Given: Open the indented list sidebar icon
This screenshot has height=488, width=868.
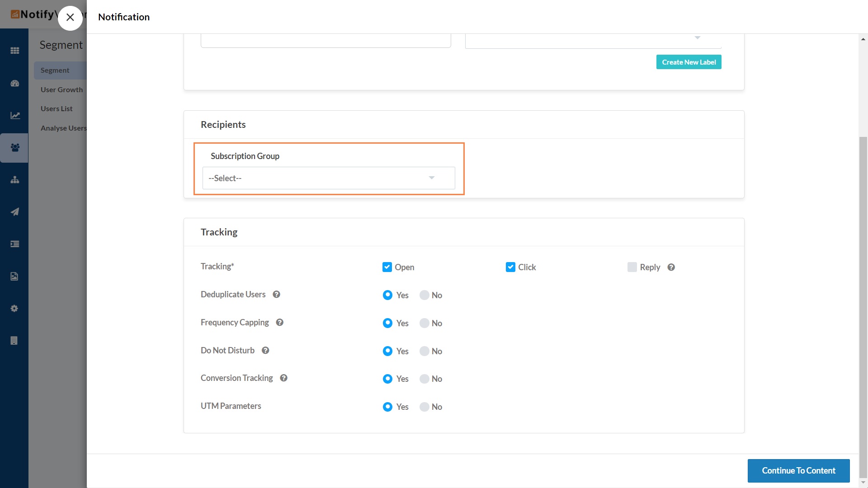Looking at the screenshot, I should (14, 244).
